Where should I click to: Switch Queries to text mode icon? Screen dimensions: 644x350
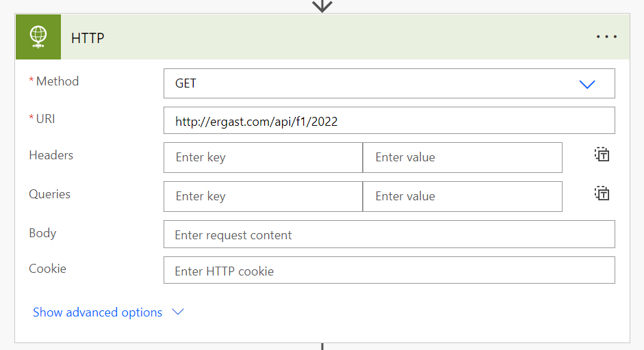602,193
